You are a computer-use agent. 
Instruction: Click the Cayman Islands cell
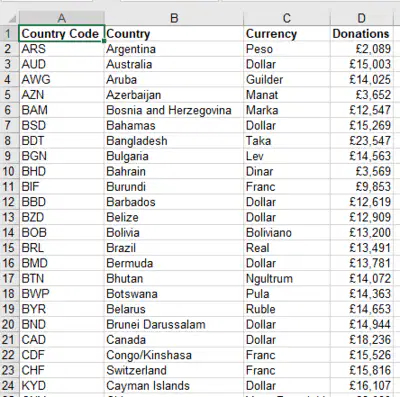coord(174,386)
